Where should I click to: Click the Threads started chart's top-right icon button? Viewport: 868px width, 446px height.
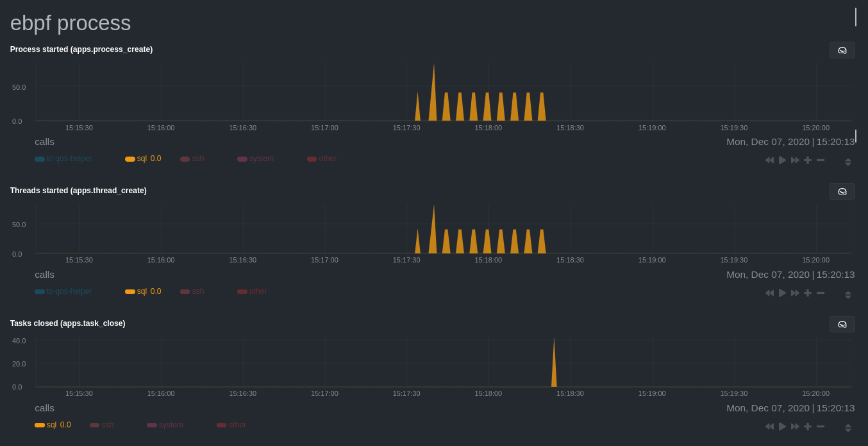tap(842, 191)
